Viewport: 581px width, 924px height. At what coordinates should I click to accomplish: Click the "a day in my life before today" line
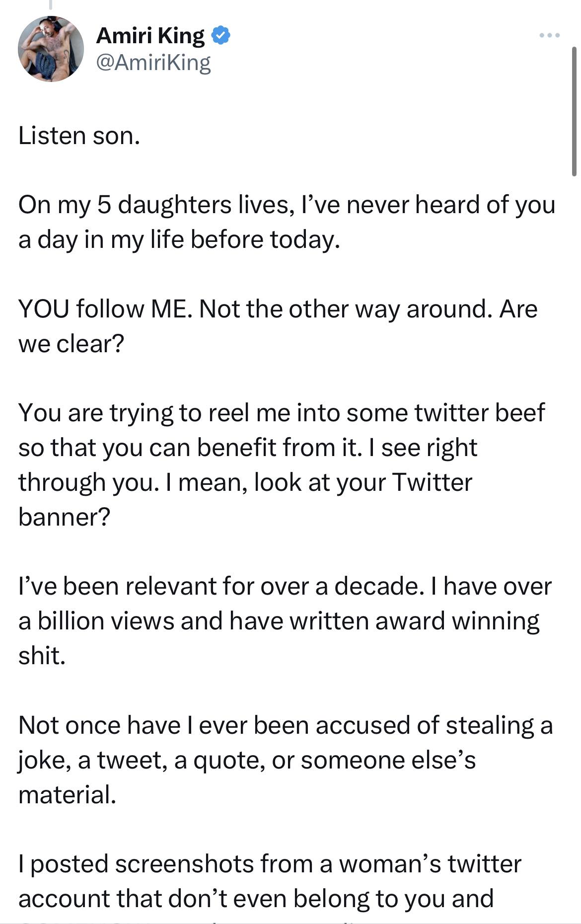(x=179, y=239)
